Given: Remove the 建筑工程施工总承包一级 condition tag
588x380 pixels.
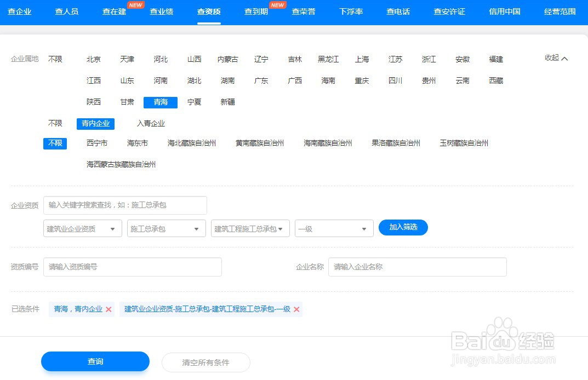Looking at the screenshot, I should click(296, 309).
